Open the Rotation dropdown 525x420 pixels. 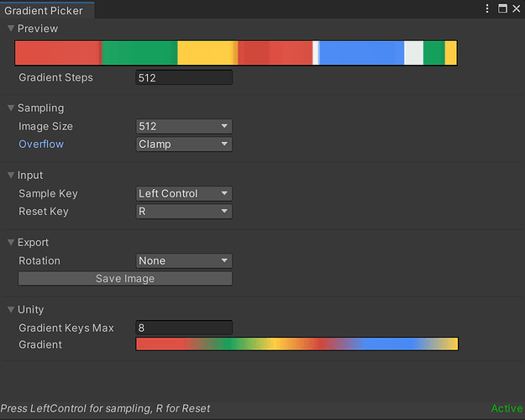pyautogui.click(x=184, y=260)
